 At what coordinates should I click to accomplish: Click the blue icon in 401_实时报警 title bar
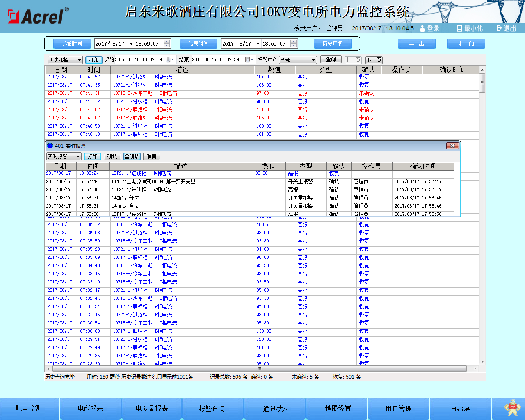(x=50, y=146)
